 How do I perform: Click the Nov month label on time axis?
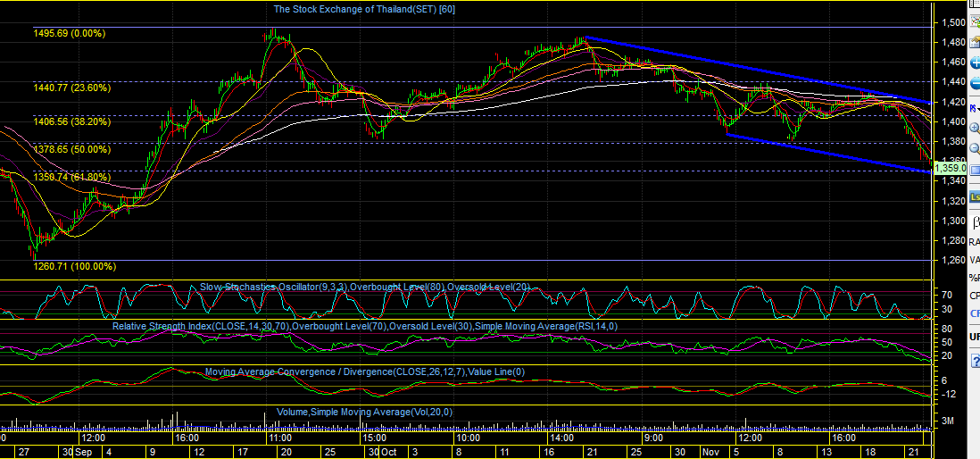[x=710, y=452]
